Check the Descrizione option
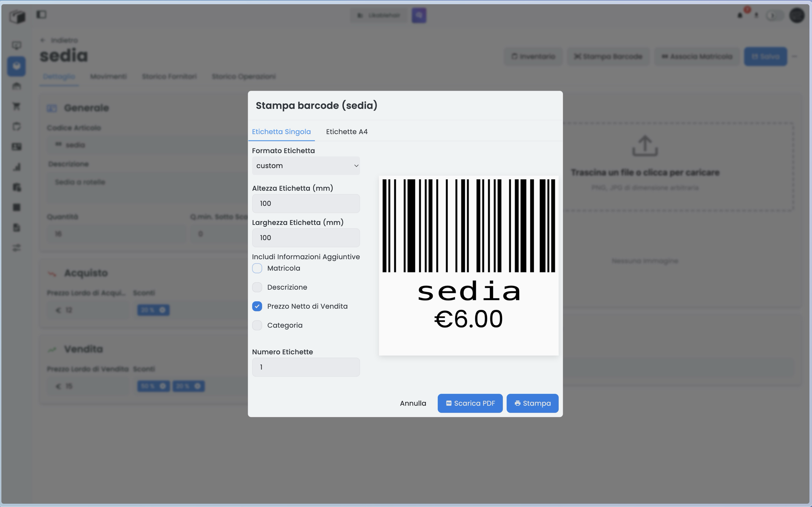Viewport: 812px width, 507px height. pyautogui.click(x=257, y=287)
